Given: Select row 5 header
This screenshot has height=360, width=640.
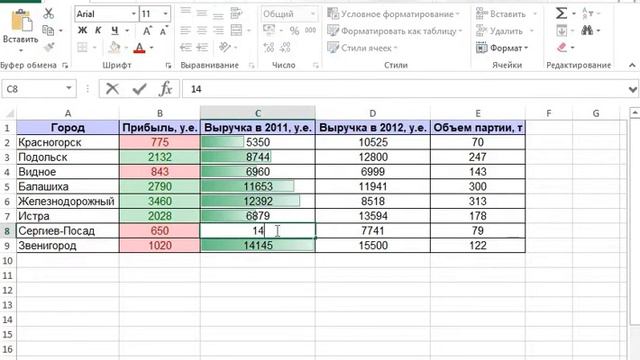Looking at the screenshot, I should (x=7, y=187).
